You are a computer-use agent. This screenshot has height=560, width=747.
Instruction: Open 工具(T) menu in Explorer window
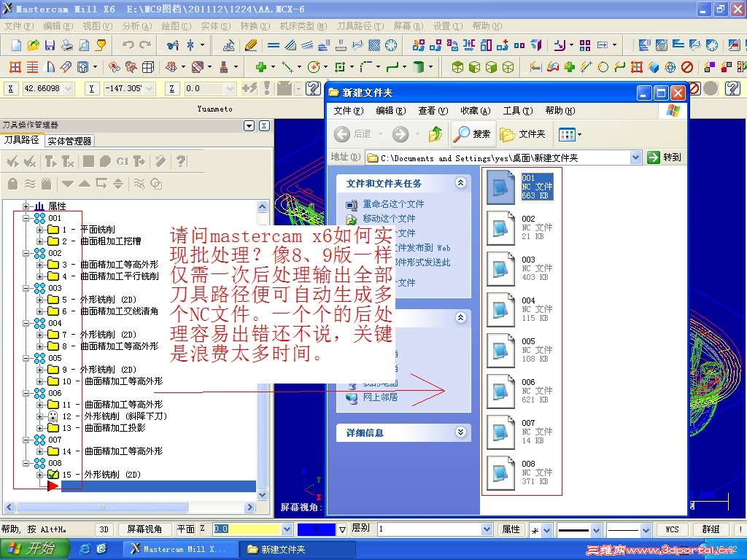click(518, 111)
